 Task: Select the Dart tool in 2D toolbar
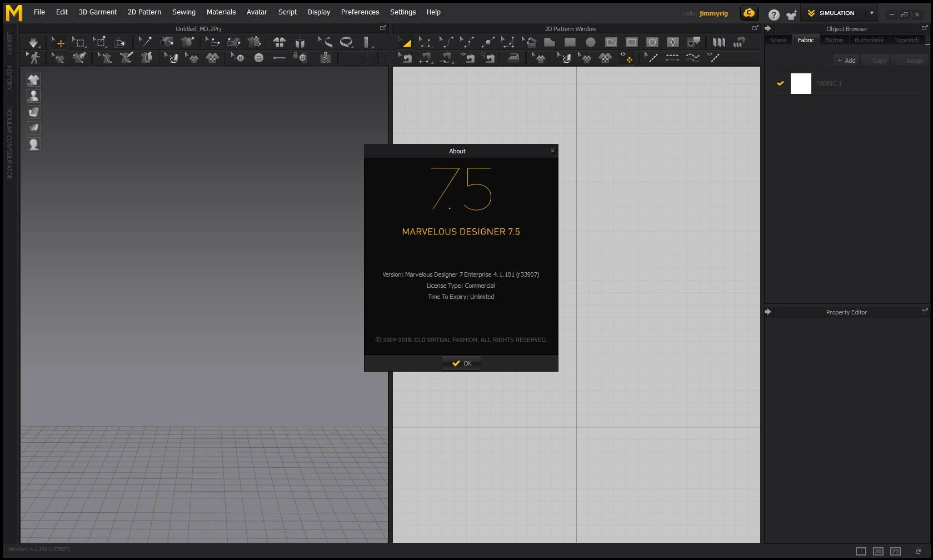click(673, 42)
